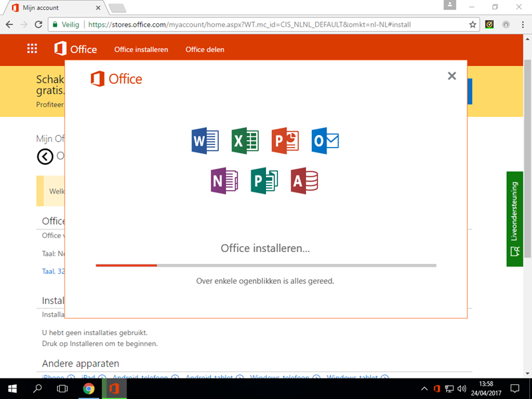Image resolution: width=532 pixels, height=399 pixels.
Task: Click the Excel icon in the install dialog
Action: pos(245,140)
